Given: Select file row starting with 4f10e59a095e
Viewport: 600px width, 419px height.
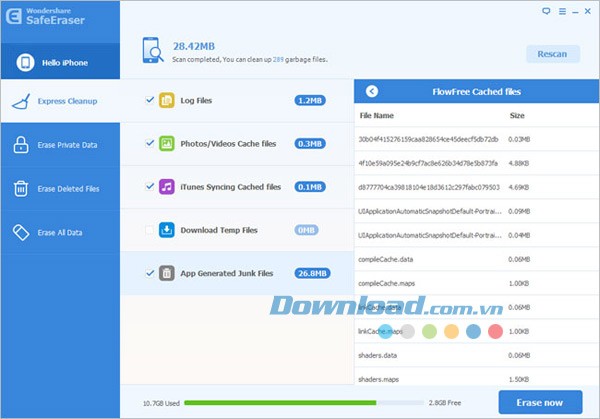Looking at the screenshot, I should point(476,163).
